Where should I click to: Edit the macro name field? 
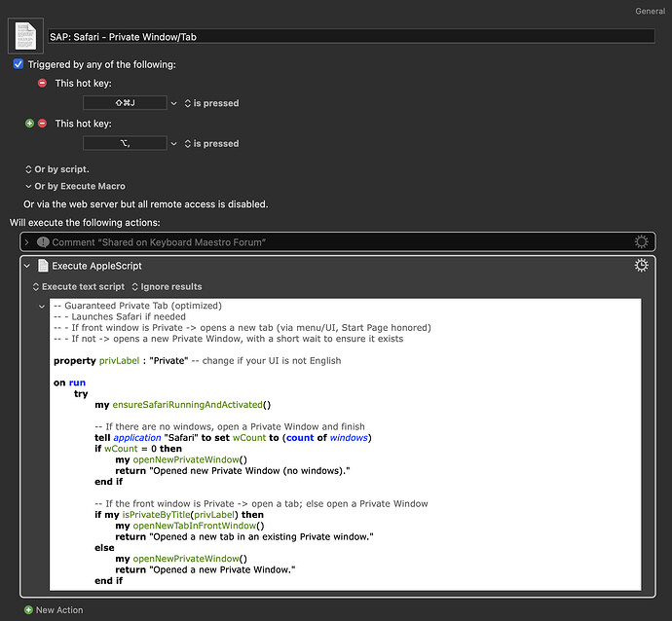pyautogui.click(x=351, y=36)
